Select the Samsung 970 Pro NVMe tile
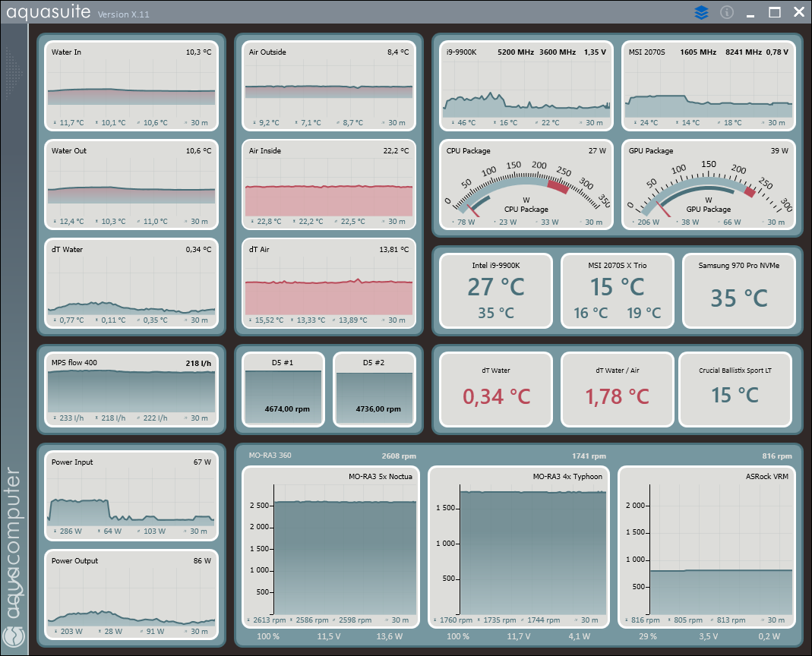 tap(739, 291)
